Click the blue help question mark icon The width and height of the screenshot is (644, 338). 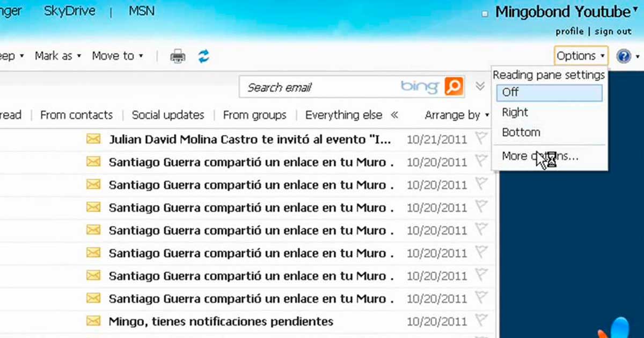(x=624, y=56)
